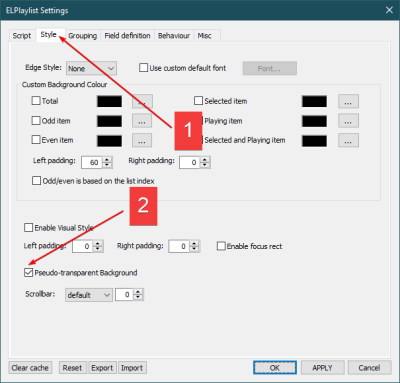Viewport: 400px width, 383px height.
Task: Open color picker for Selected and Playing item
Action: pyautogui.click(x=348, y=140)
